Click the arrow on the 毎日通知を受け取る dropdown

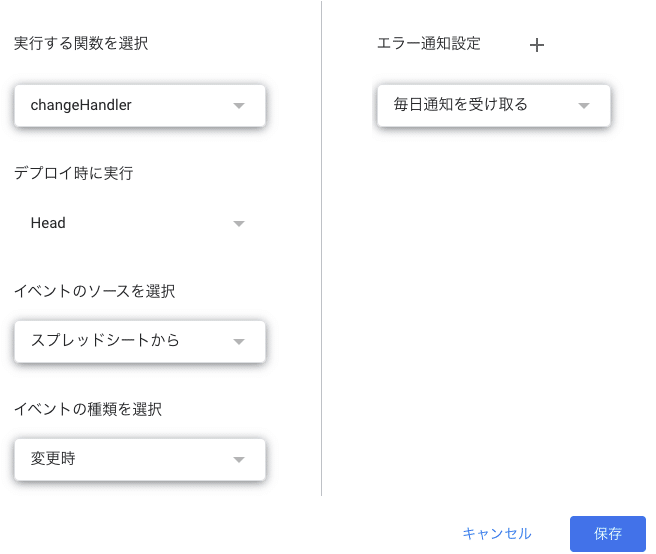click(x=584, y=105)
